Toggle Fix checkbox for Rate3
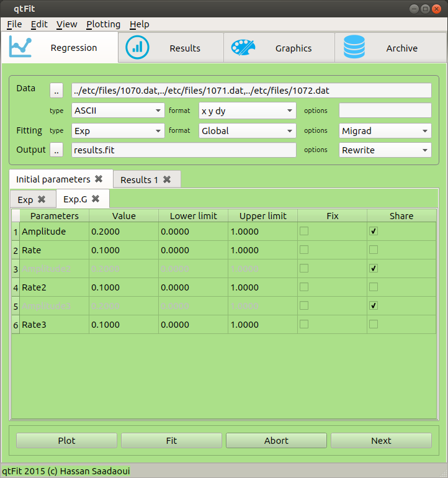This screenshot has height=478, width=448. coord(304,324)
